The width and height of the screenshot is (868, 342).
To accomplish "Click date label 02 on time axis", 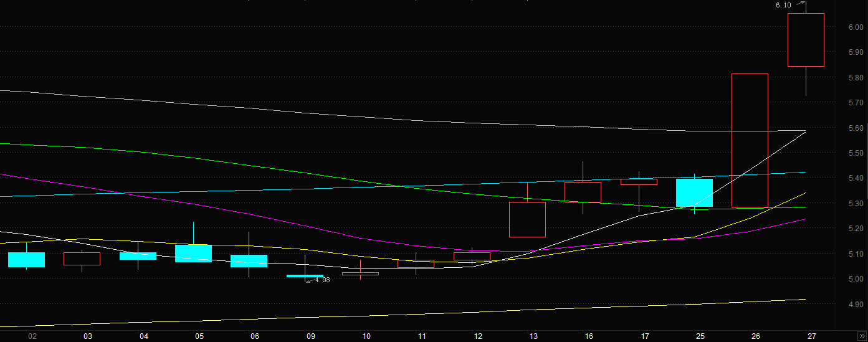I will pos(32,336).
